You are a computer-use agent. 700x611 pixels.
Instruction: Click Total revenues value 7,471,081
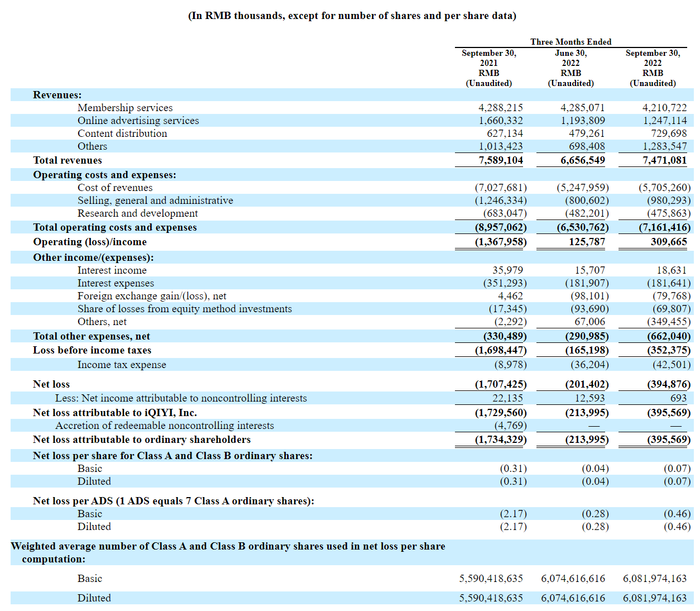pos(665,160)
